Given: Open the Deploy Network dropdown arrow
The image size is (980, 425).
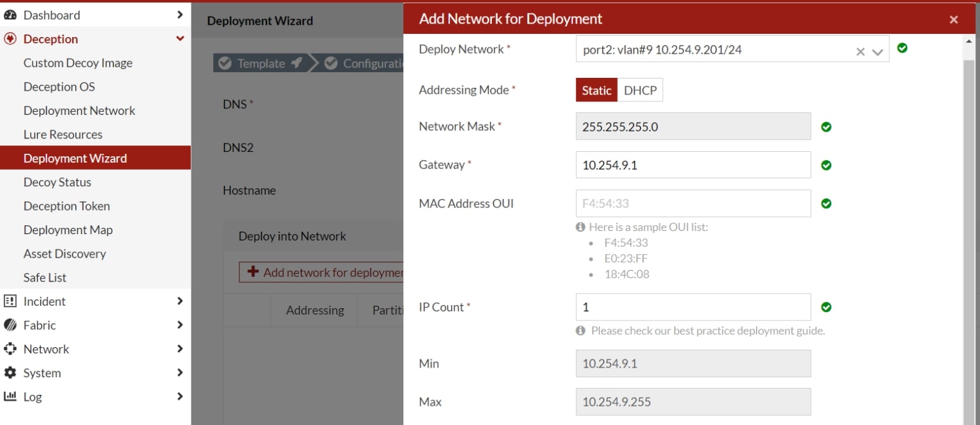Looking at the screenshot, I should tap(877, 52).
